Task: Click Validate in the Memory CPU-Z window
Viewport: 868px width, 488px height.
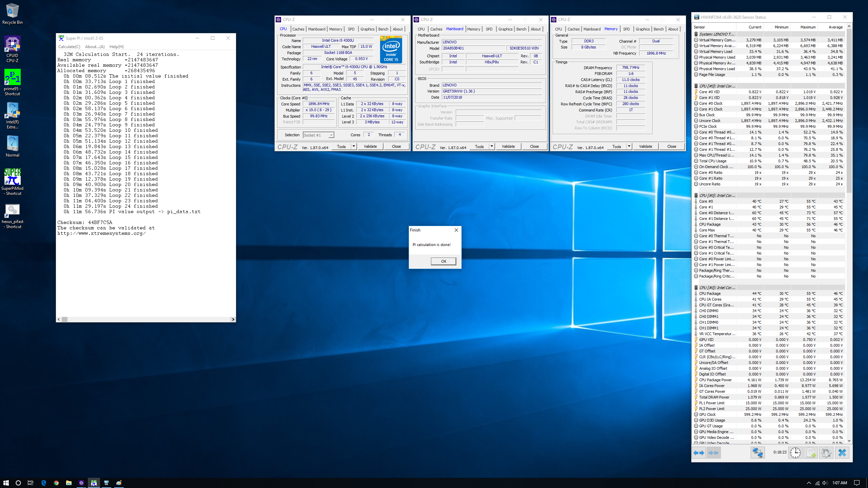Action: (646, 146)
